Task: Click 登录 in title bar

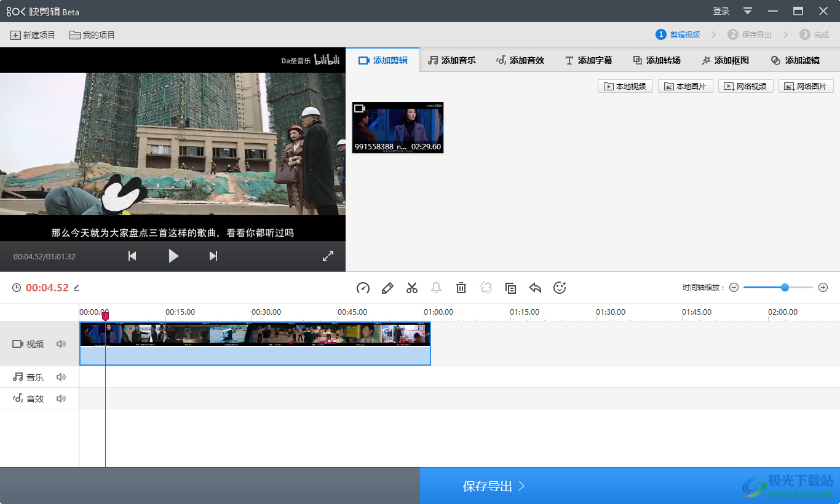Action: pos(721,11)
